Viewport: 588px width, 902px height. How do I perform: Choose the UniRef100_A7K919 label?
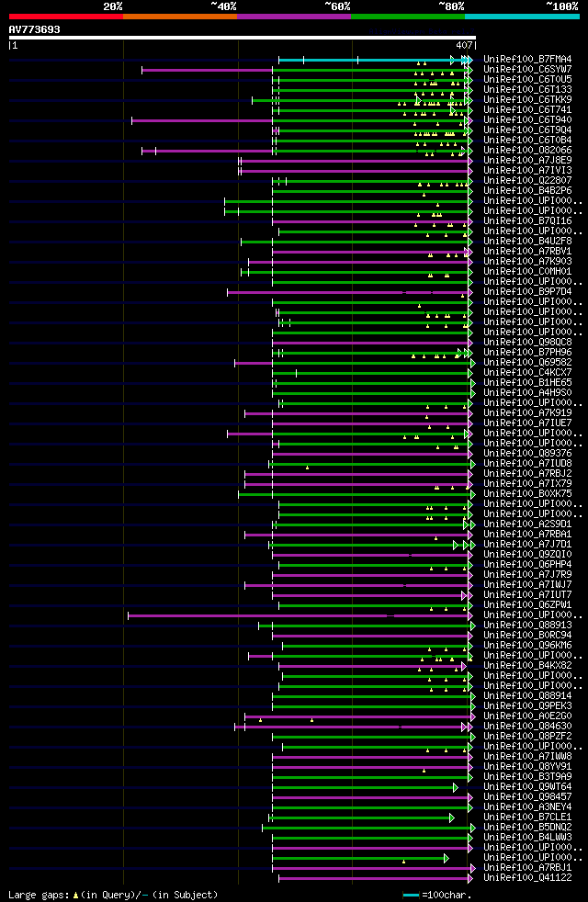click(527, 413)
